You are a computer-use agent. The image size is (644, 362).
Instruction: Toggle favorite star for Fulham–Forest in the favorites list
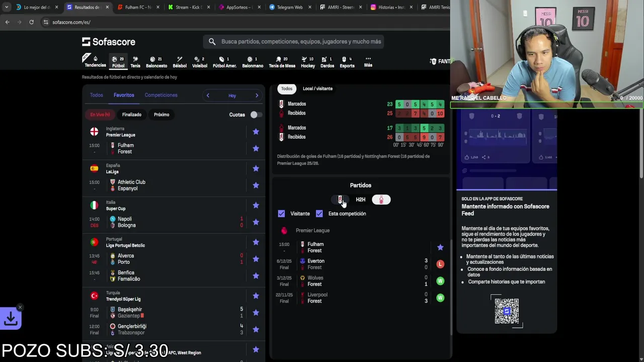click(x=256, y=148)
